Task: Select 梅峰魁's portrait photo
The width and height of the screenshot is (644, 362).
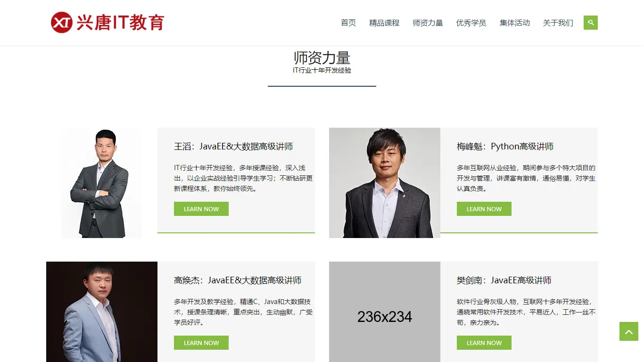Action: point(385,183)
